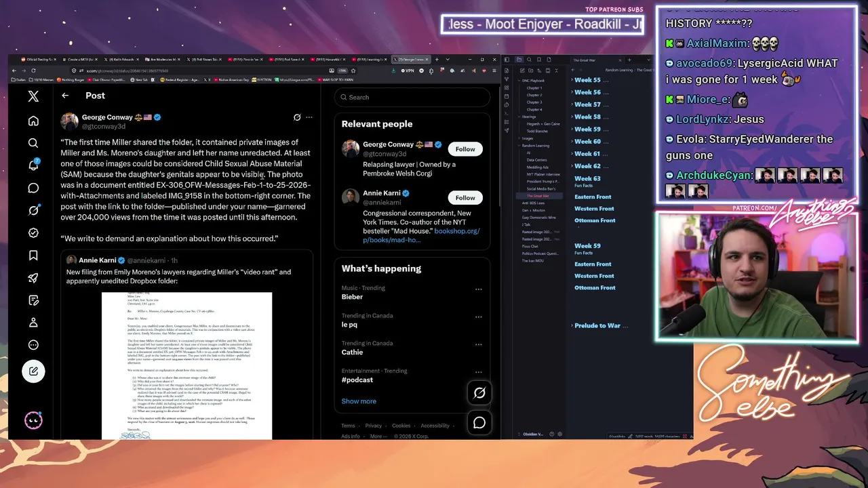
Task: Open the floating messages button
Action: coord(479,423)
